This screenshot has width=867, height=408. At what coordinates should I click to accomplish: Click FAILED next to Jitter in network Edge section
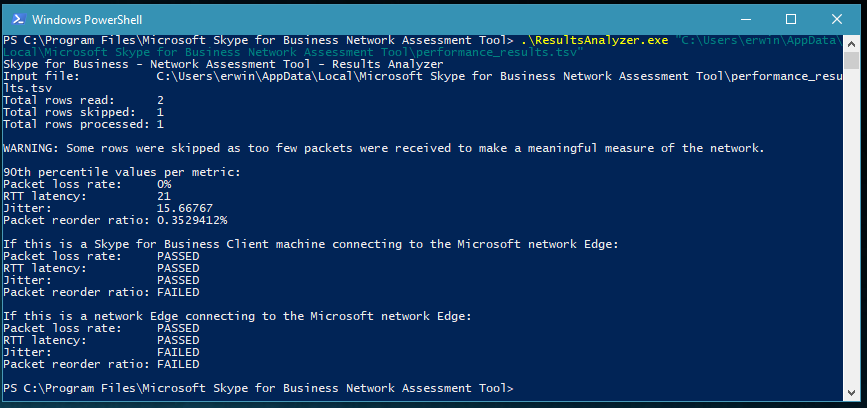(178, 352)
